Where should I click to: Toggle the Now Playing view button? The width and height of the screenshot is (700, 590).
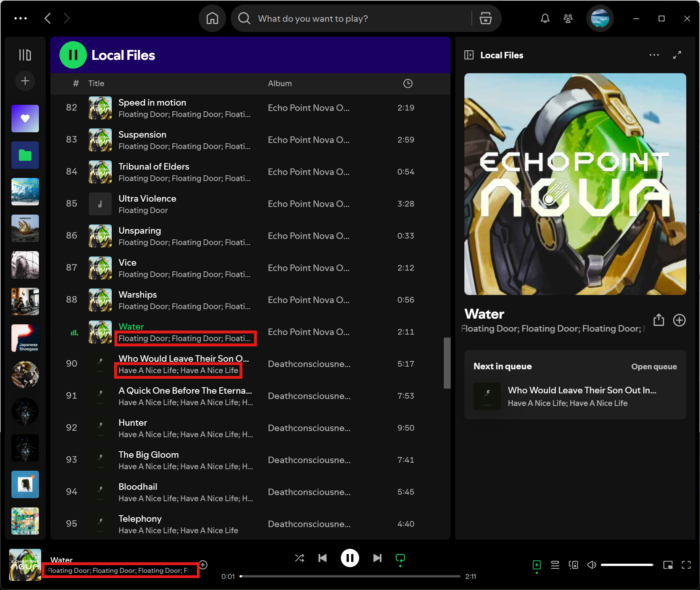pos(537,565)
